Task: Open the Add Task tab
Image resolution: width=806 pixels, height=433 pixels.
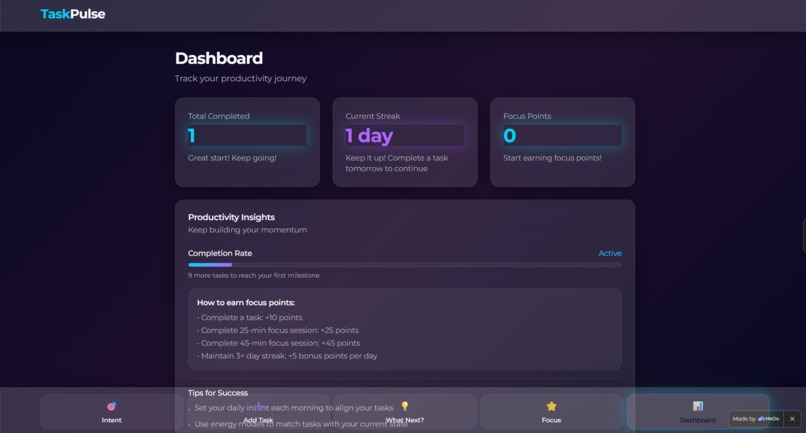Action: tap(258, 412)
